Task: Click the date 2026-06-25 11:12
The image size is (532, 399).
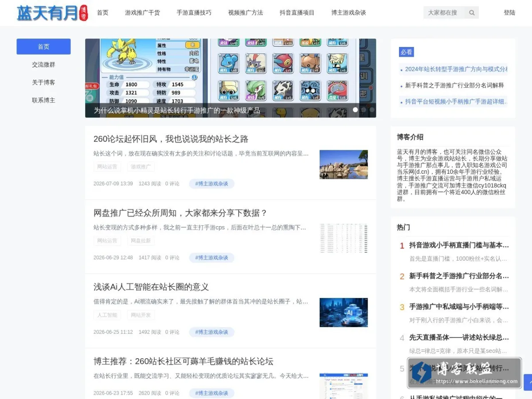Action: [113, 332]
